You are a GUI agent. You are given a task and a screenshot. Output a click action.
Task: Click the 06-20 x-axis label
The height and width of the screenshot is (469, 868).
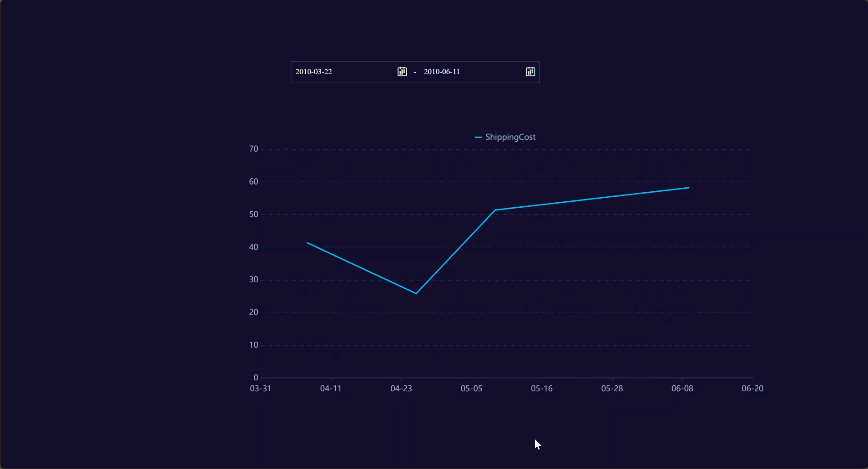click(752, 389)
